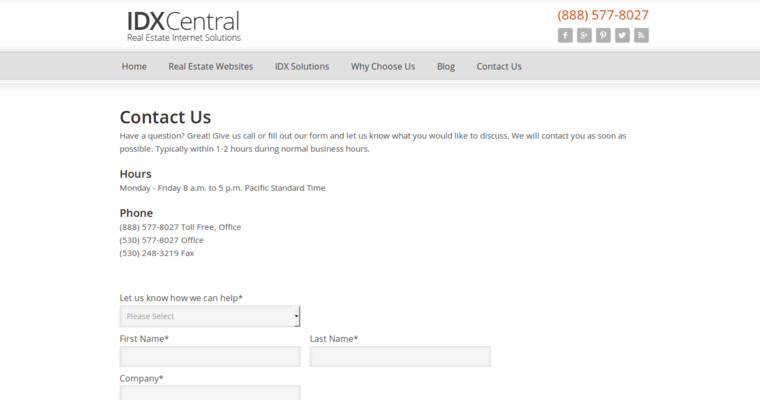Click the Real Estate Internet Solutions tagline
The image size is (760, 400).
184,38
